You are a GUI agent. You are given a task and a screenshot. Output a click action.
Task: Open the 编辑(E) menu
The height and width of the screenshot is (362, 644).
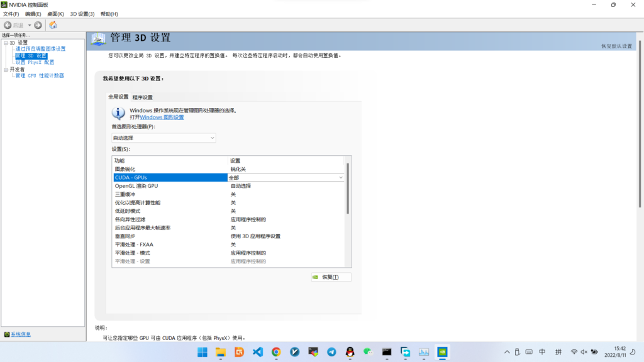tap(33, 14)
